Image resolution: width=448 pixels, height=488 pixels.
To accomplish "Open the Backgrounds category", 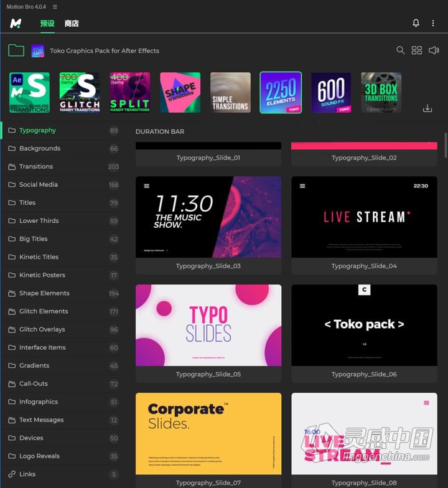I will click(62, 148).
